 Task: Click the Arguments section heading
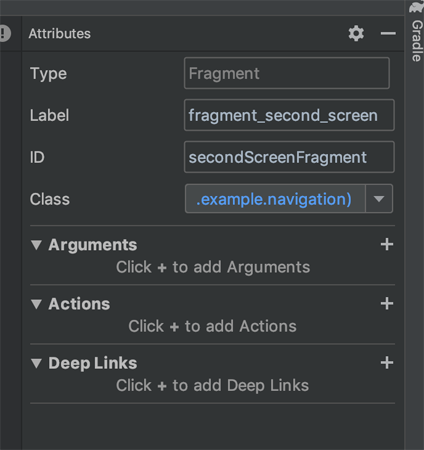93,245
